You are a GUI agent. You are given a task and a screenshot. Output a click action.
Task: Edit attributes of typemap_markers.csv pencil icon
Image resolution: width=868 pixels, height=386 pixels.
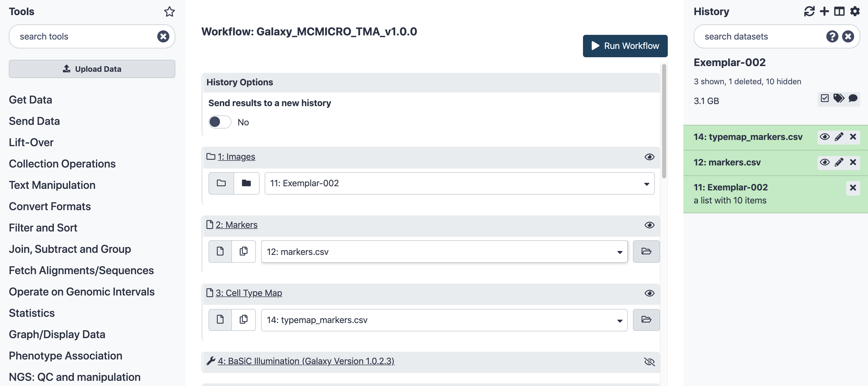pos(839,137)
